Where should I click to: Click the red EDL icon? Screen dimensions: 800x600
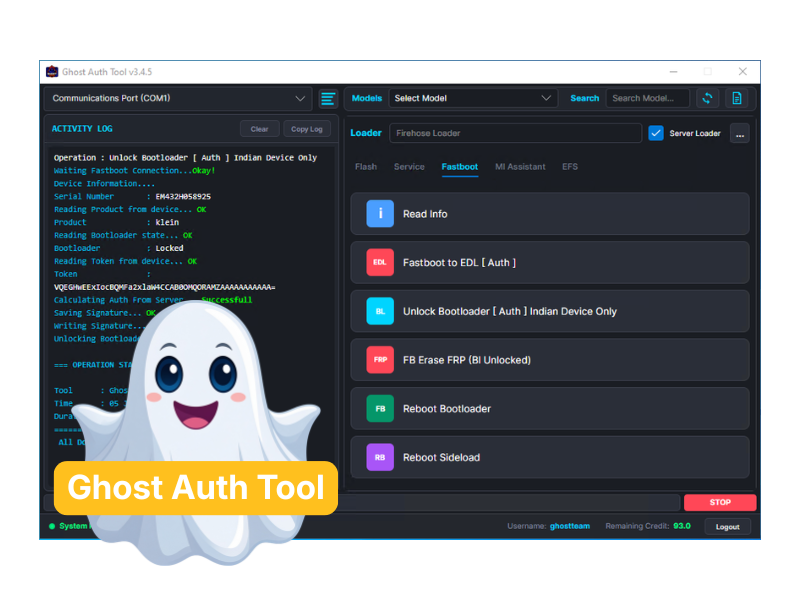(x=380, y=262)
